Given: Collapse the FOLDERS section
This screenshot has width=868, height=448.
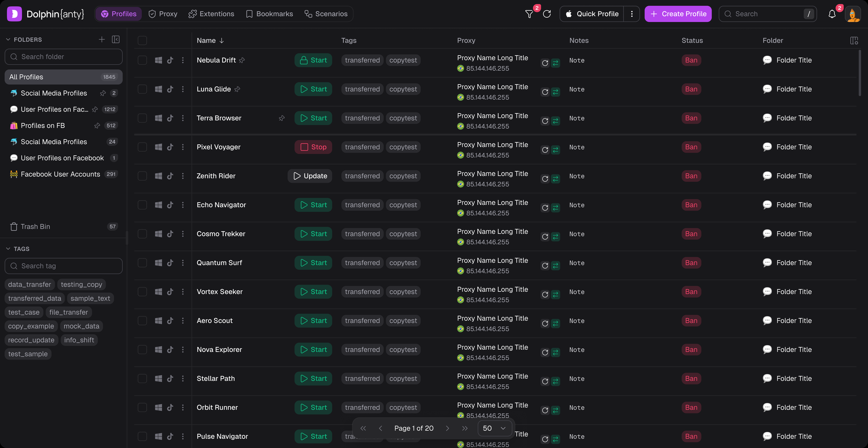Looking at the screenshot, I should point(8,39).
